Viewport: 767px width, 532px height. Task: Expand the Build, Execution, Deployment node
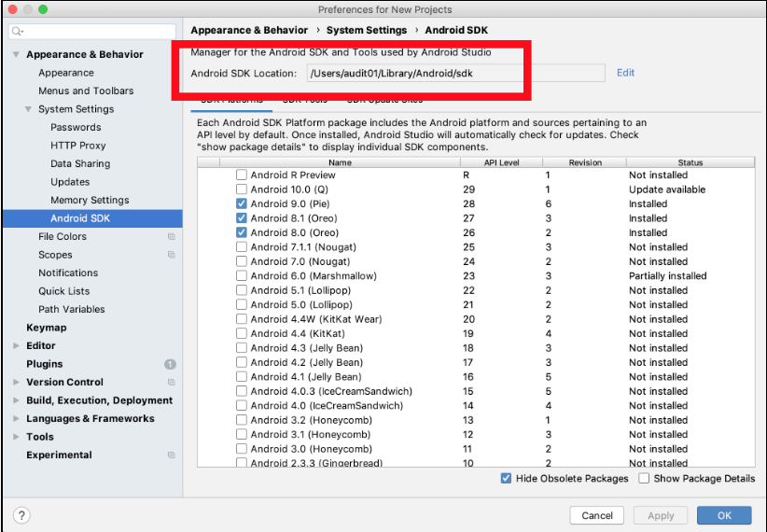[16, 400]
